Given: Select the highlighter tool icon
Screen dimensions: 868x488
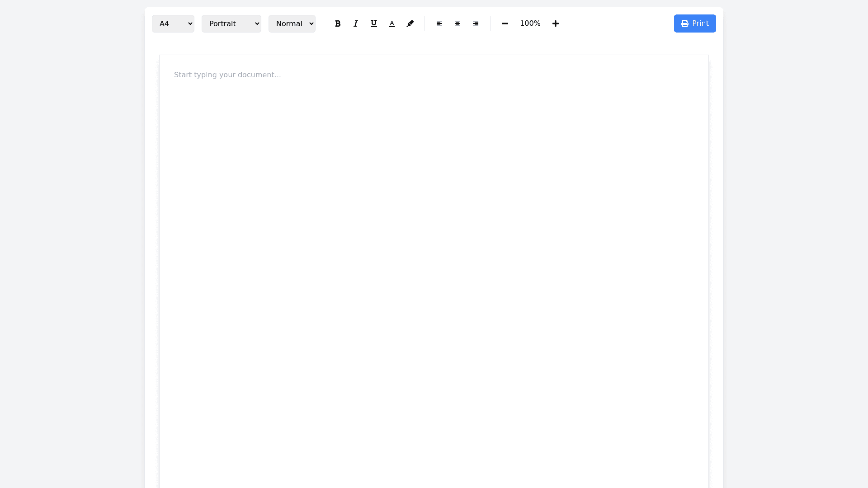Looking at the screenshot, I should tap(410, 23).
